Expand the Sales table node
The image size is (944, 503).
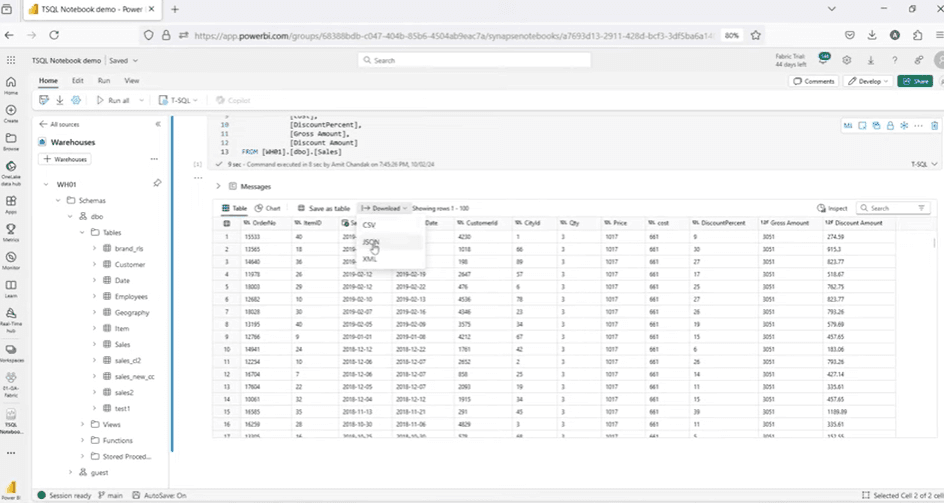pos(95,345)
